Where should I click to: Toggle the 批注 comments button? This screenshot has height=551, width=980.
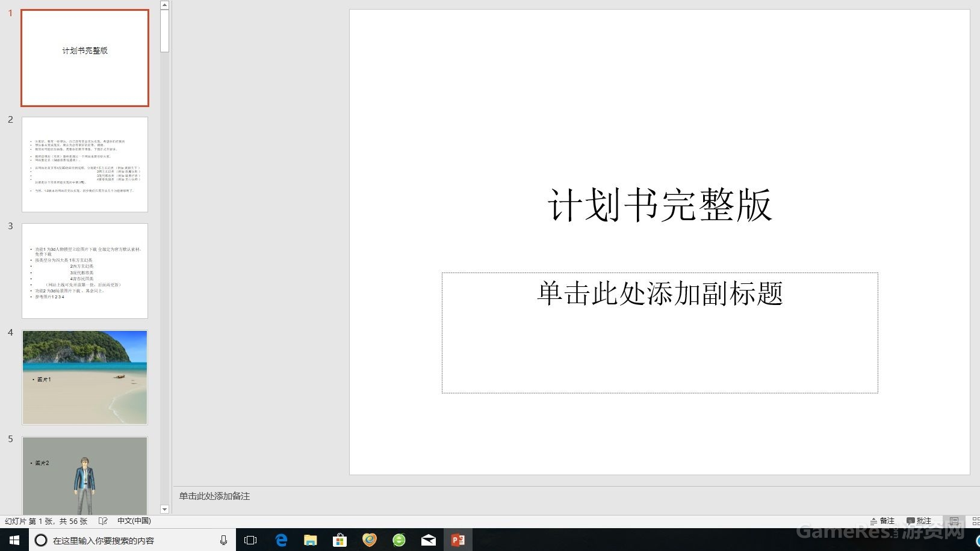(x=919, y=521)
